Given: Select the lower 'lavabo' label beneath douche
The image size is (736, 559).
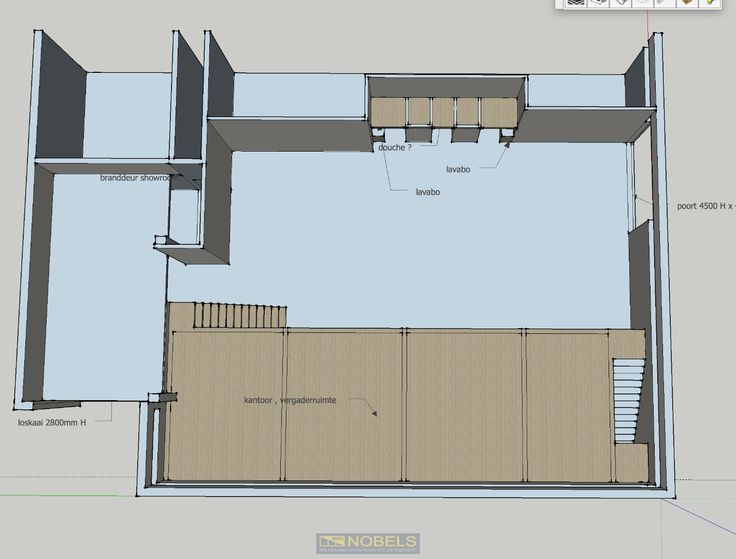Looking at the screenshot, I should tap(428, 191).
